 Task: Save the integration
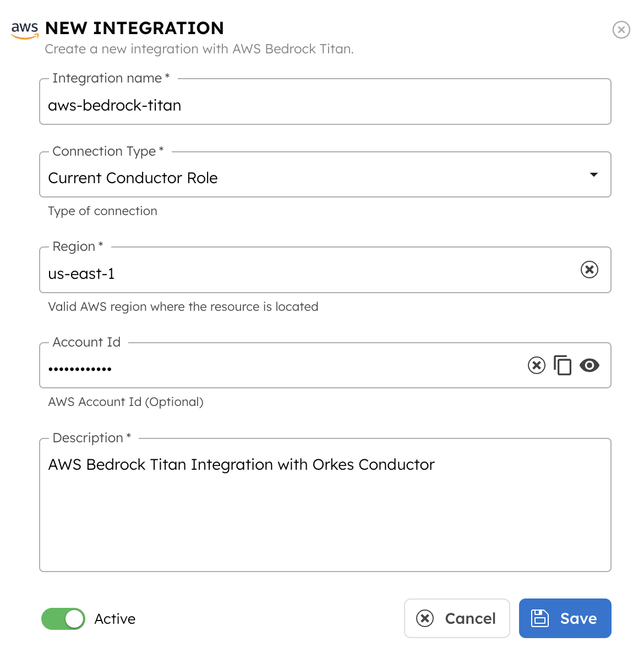(x=565, y=618)
